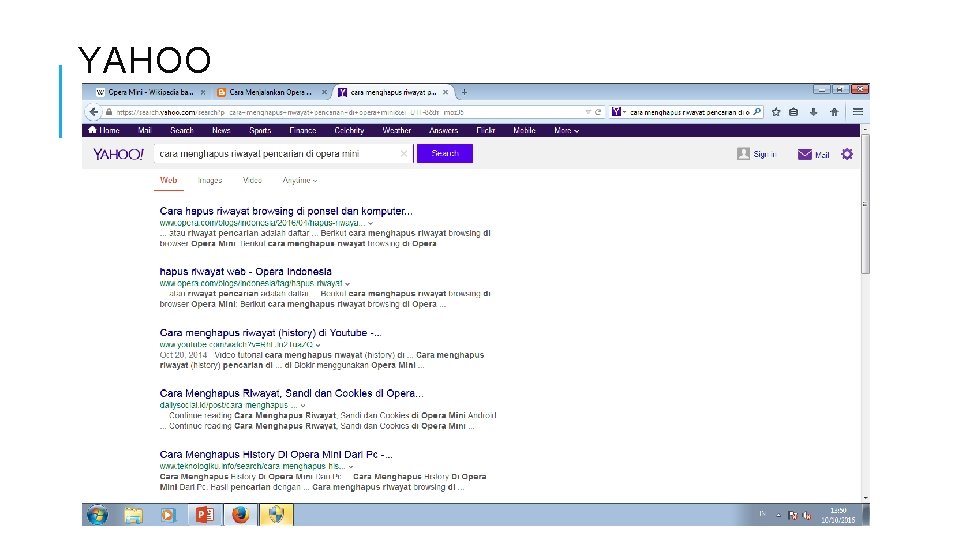Click the Sign in profile icon
The image size is (960, 540).
click(743, 154)
